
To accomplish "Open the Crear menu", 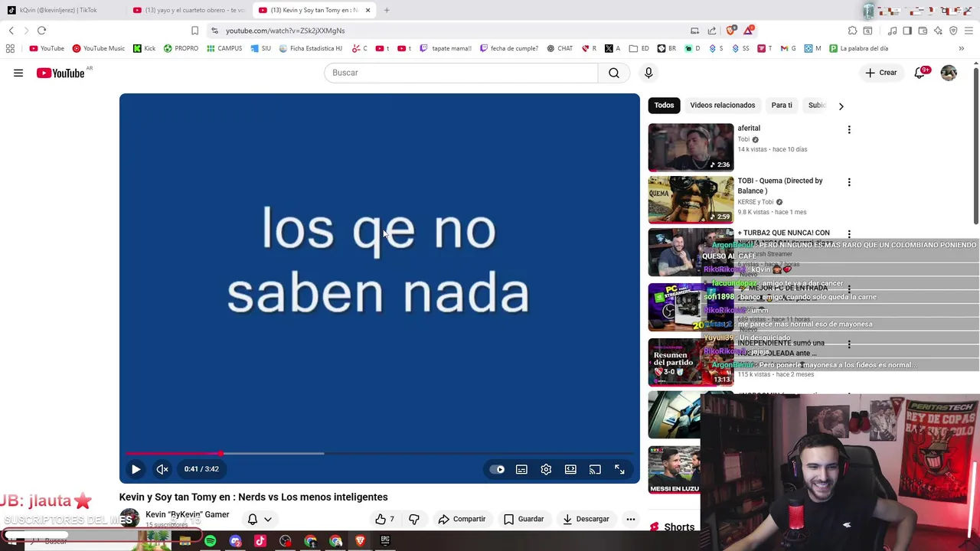I will [881, 73].
